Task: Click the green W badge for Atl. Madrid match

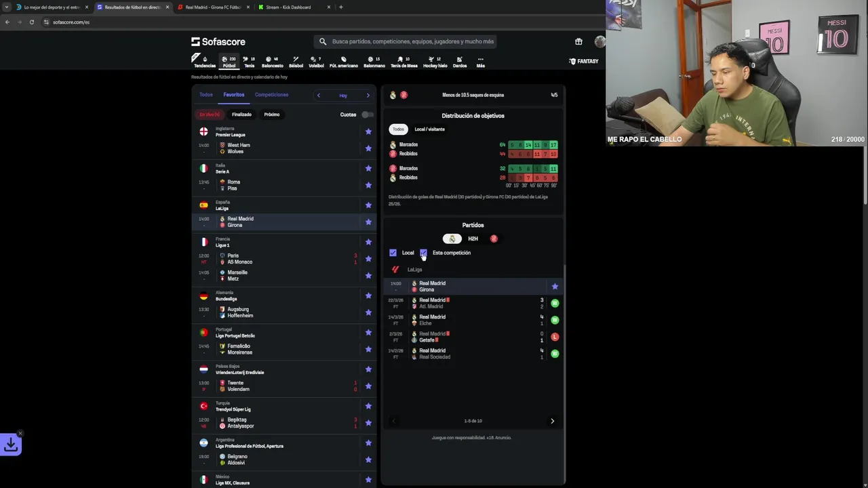Action: click(555, 303)
